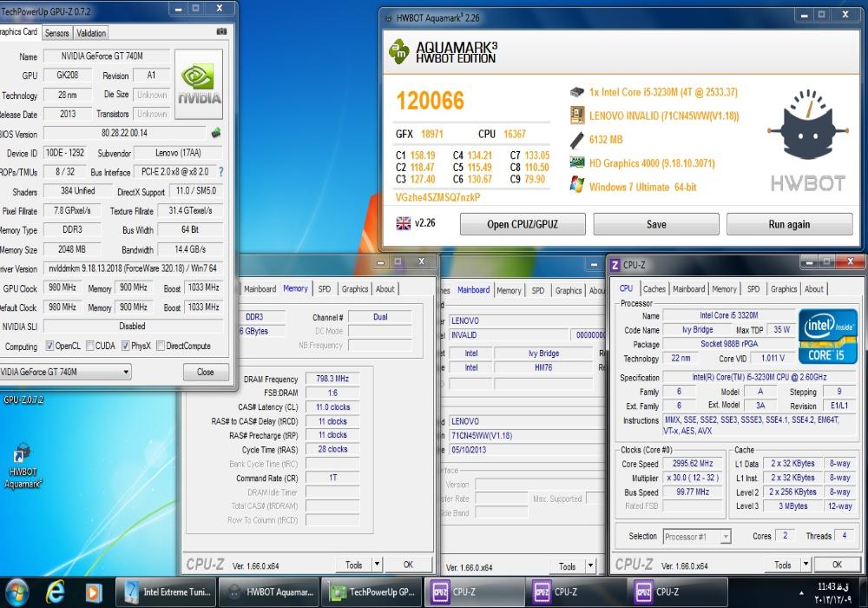This screenshot has height=608, width=868.
Task: Open the Windows Start menu
Action: click(x=16, y=592)
